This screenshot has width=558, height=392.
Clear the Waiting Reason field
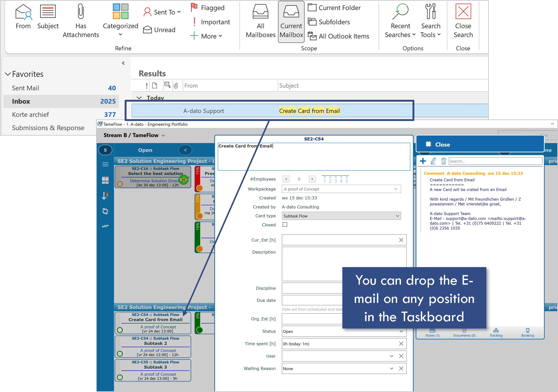[x=401, y=368]
